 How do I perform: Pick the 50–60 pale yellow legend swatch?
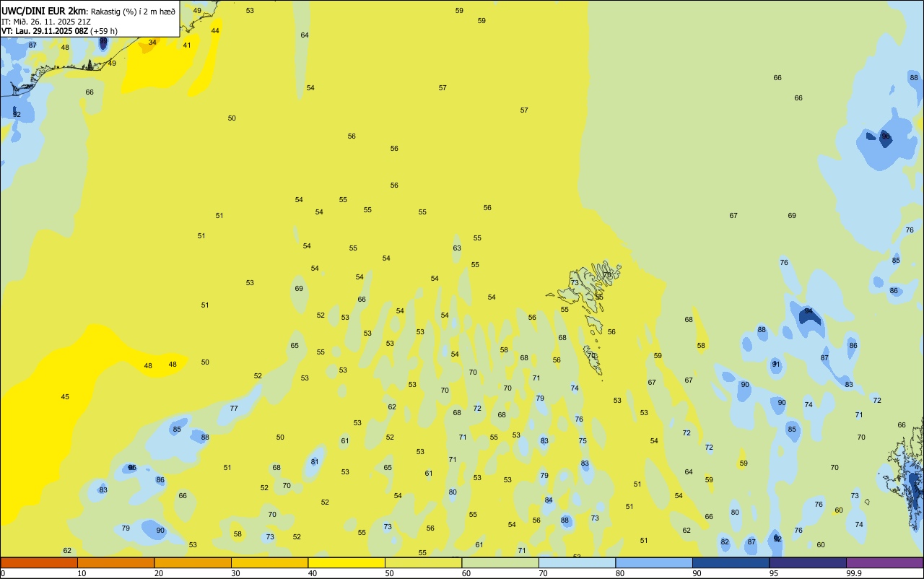423,562
